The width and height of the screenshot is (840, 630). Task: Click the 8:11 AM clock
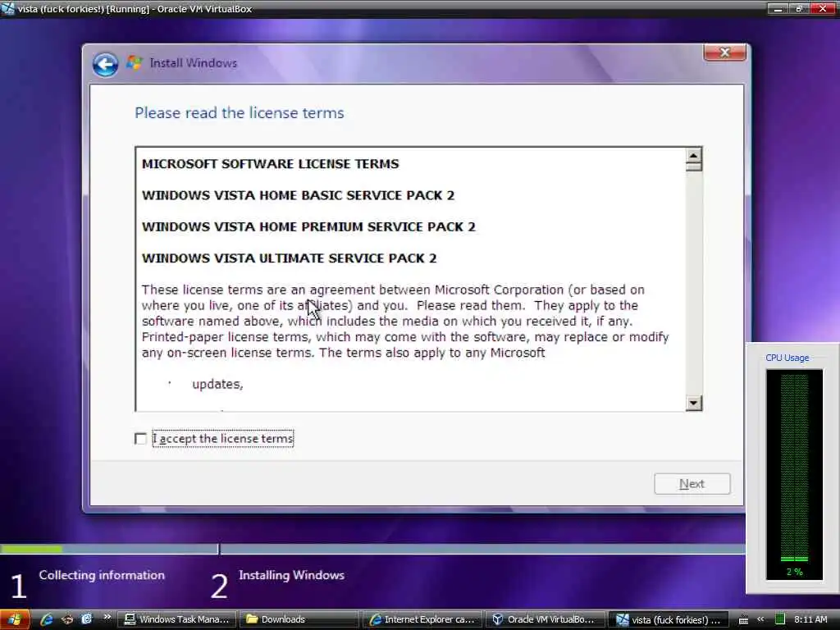[x=810, y=619]
